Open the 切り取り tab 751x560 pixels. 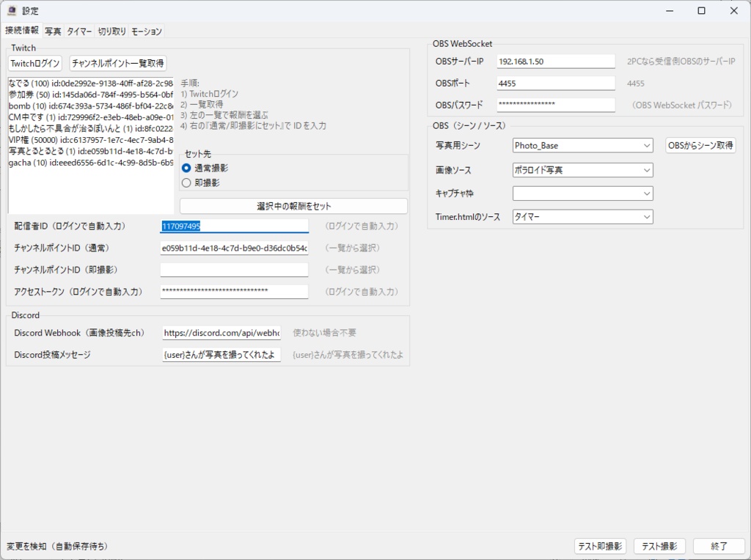111,32
